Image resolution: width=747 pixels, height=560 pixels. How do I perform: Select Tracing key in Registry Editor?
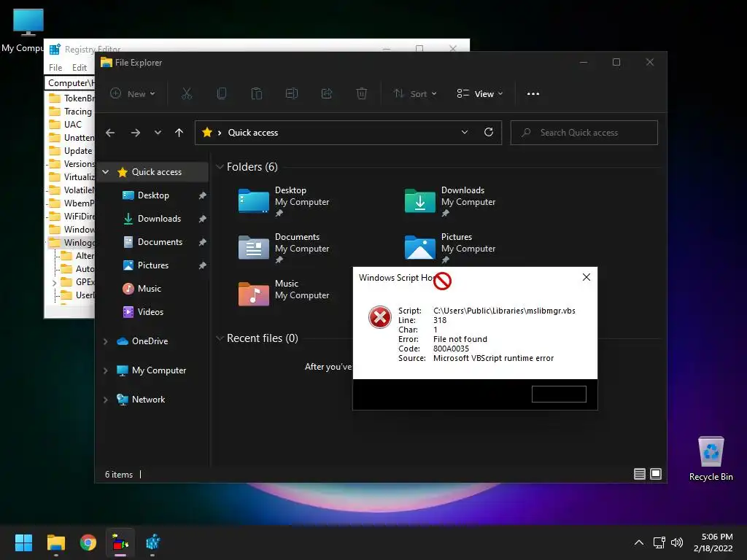[77, 112]
